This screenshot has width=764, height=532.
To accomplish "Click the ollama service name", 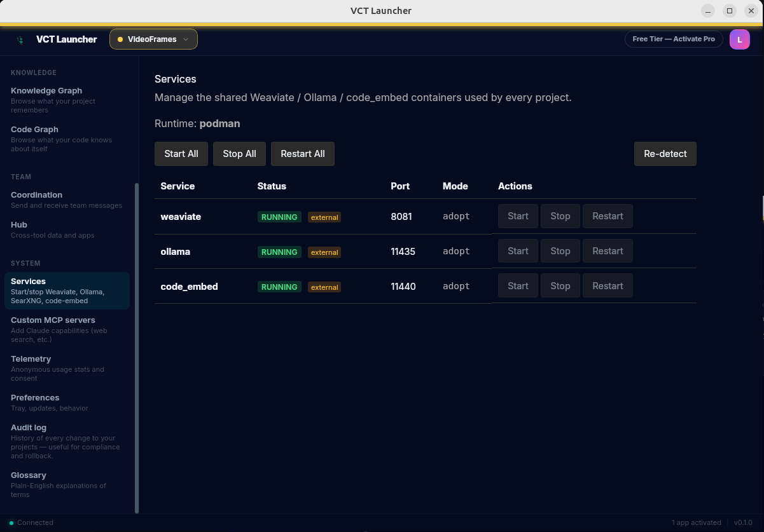I will click(x=176, y=252).
